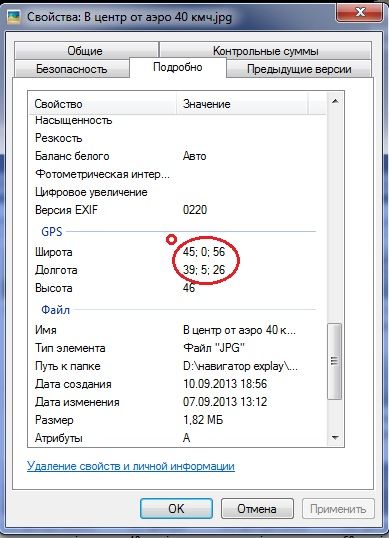Collapse the Файл group header
This screenshot has height=538, width=389.
click(55, 310)
